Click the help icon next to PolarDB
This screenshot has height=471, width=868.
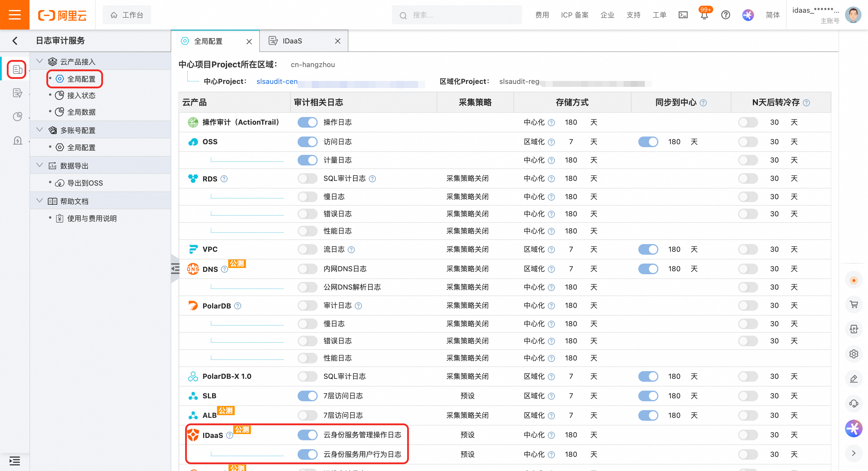click(x=238, y=306)
